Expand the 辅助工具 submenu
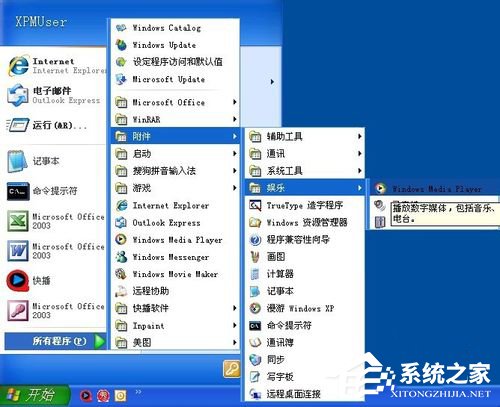The width and height of the screenshot is (500, 407). click(305, 136)
